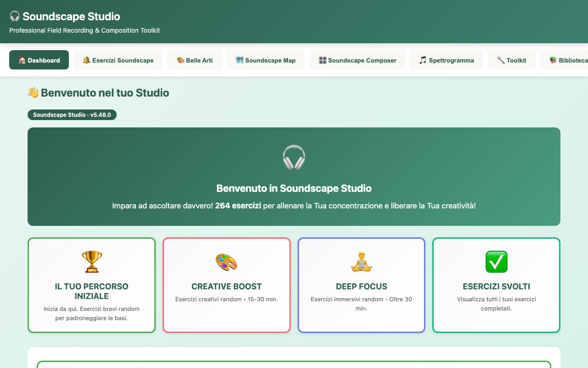This screenshot has width=588, height=368.
Task: Click the Soundscape Studio v5.48.0 version badge
Action: pos(72,115)
